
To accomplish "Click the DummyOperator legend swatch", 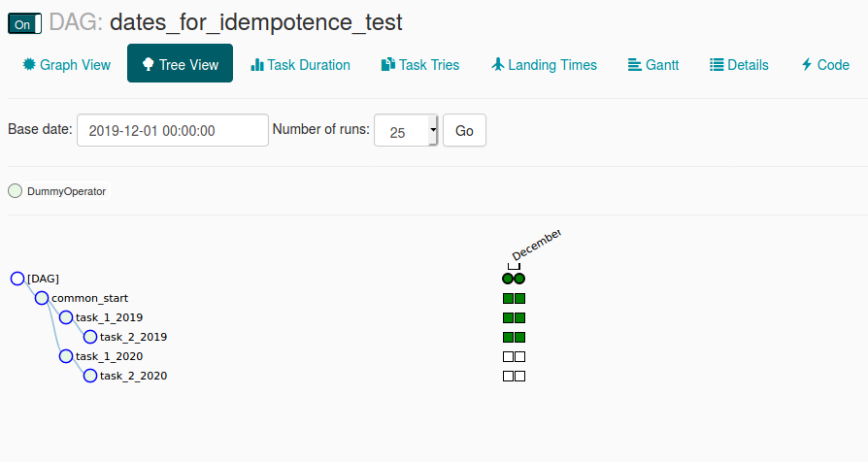I will point(15,191).
